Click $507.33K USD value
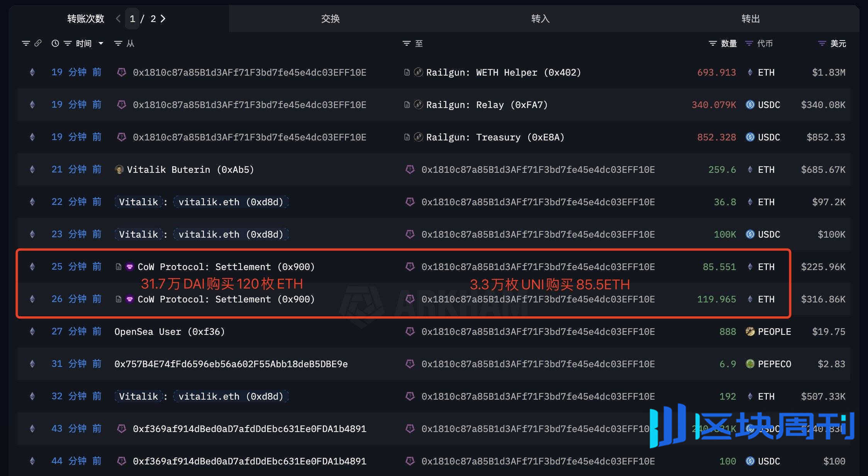 [823, 397]
